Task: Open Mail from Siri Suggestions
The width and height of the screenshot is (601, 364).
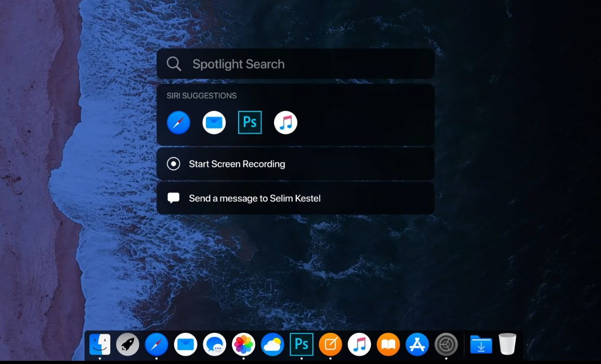Action: [x=214, y=122]
